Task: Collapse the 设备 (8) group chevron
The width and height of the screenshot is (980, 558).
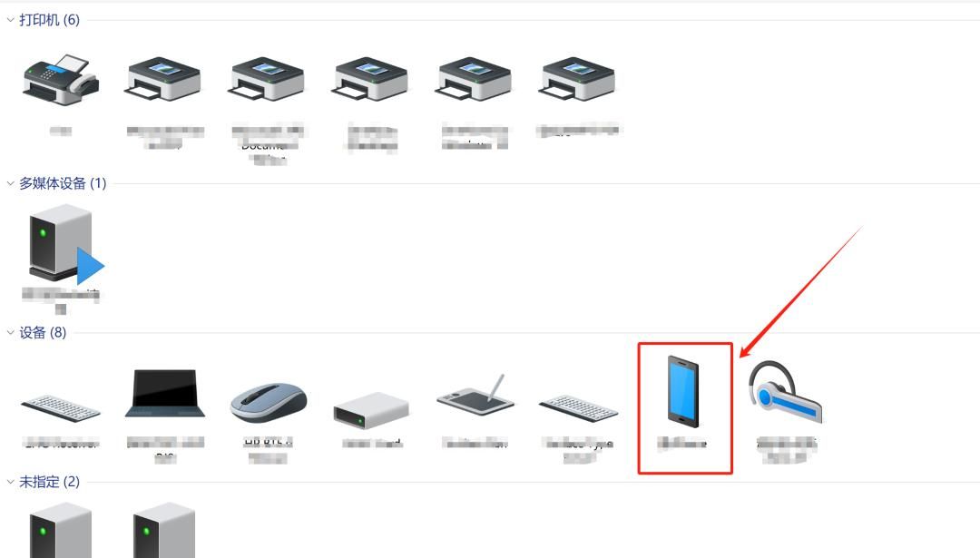Action: pos(10,332)
